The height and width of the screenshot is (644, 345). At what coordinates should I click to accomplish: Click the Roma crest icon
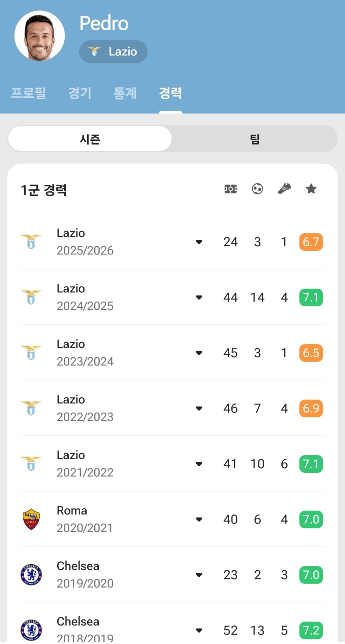pyautogui.click(x=31, y=519)
